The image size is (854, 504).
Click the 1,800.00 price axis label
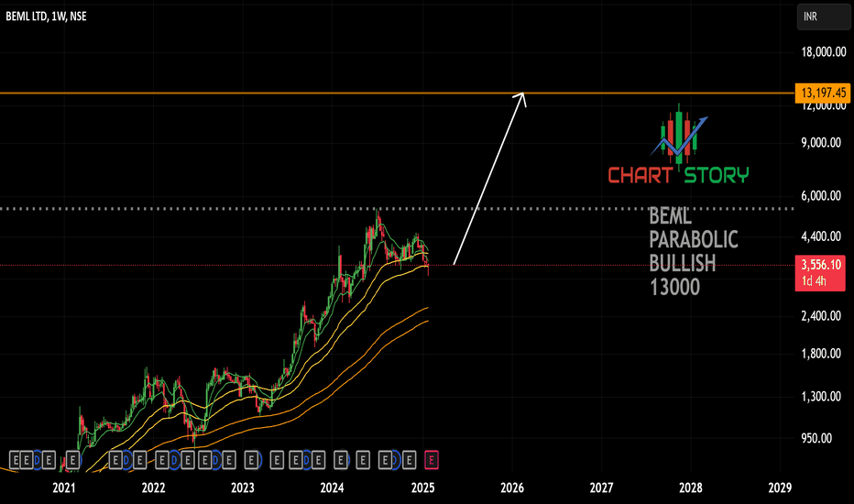coord(821,354)
